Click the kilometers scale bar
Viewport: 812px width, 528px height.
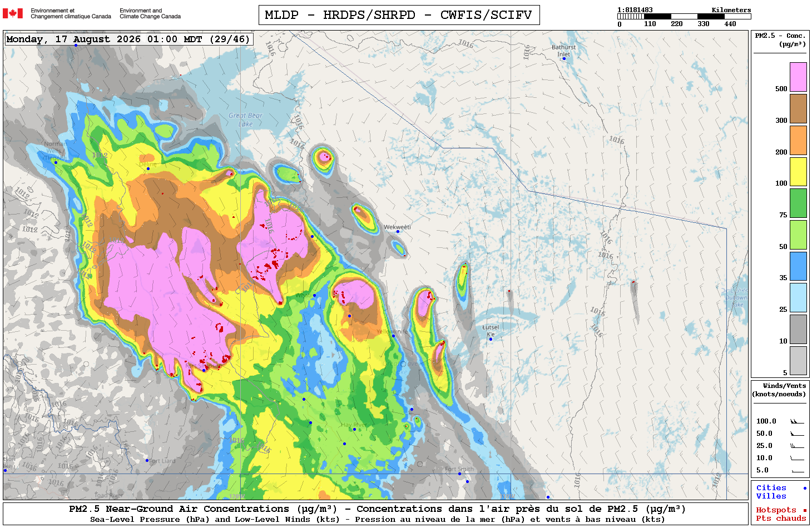[684, 17]
